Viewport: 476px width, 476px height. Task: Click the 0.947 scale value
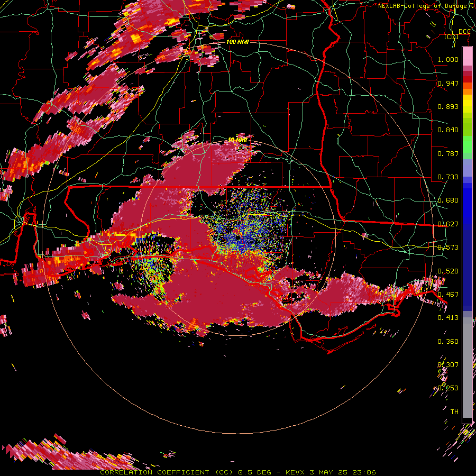(x=448, y=83)
